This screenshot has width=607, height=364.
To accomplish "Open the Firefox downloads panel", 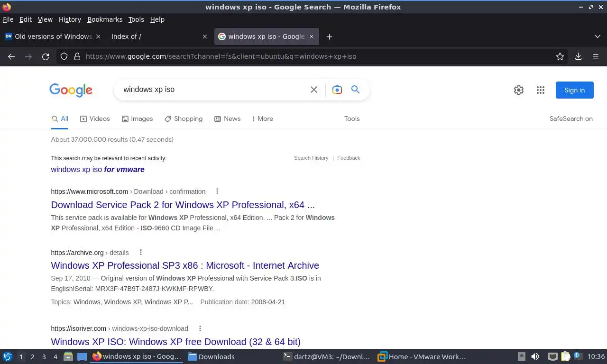I will (x=578, y=56).
